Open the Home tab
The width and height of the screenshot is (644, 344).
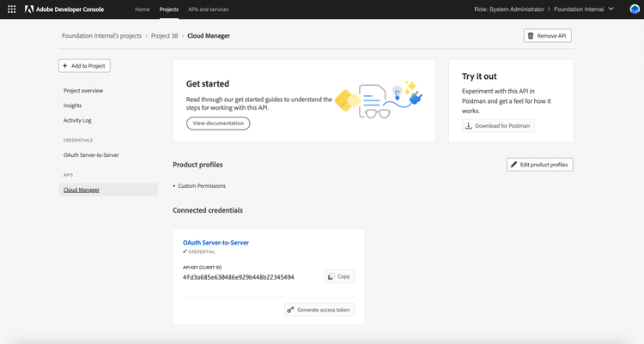pos(142,9)
